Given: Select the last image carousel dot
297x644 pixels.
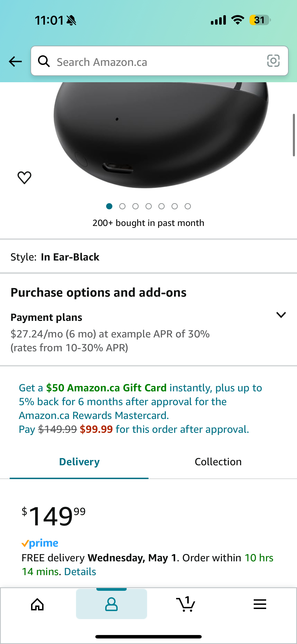Looking at the screenshot, I should click(x=188, y=206).
